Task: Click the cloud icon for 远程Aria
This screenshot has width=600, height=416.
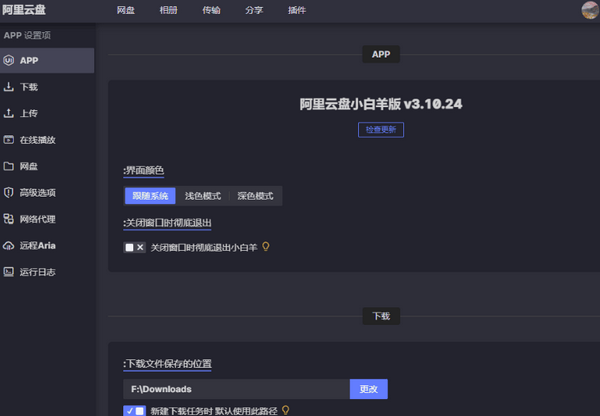Action: point(8,245)
